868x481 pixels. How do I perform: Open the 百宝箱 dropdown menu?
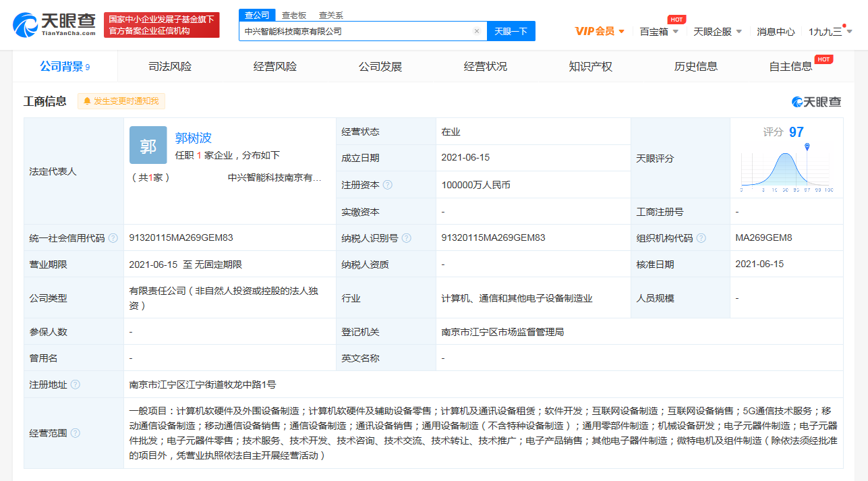[x=659, y=32]
